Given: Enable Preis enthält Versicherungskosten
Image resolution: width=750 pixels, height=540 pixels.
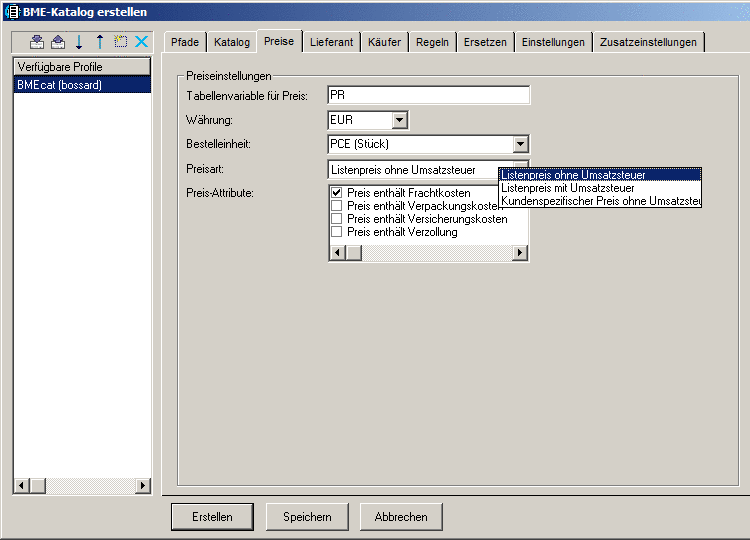Looking at the screenshot, I should (x=337, y=219).
